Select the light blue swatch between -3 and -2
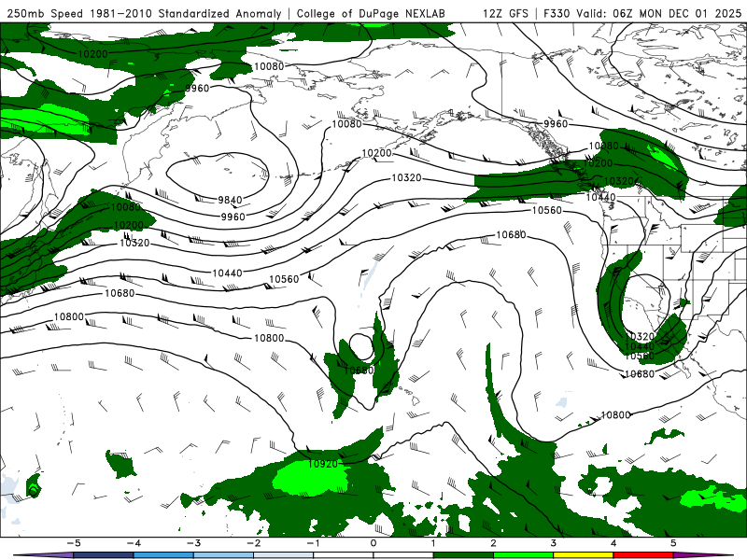The image size is (747, 560). (x=223, y=555)
